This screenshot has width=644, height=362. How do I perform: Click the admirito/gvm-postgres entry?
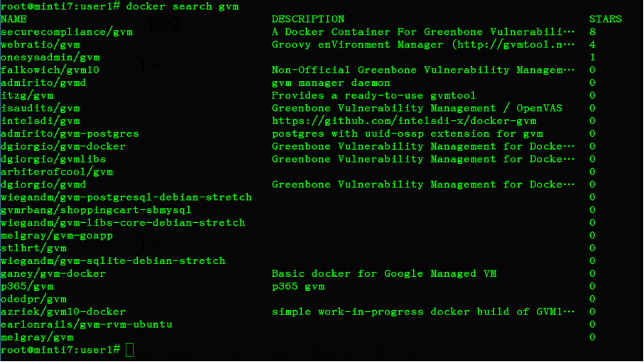70,134
